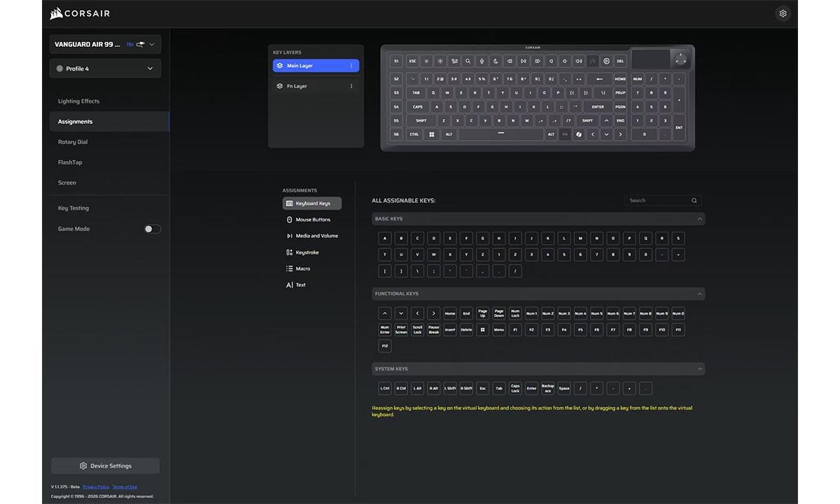Open the settings gear in the top bar
Image resolution: width=840 pixels, height=504 pixels.
(783, 13)
